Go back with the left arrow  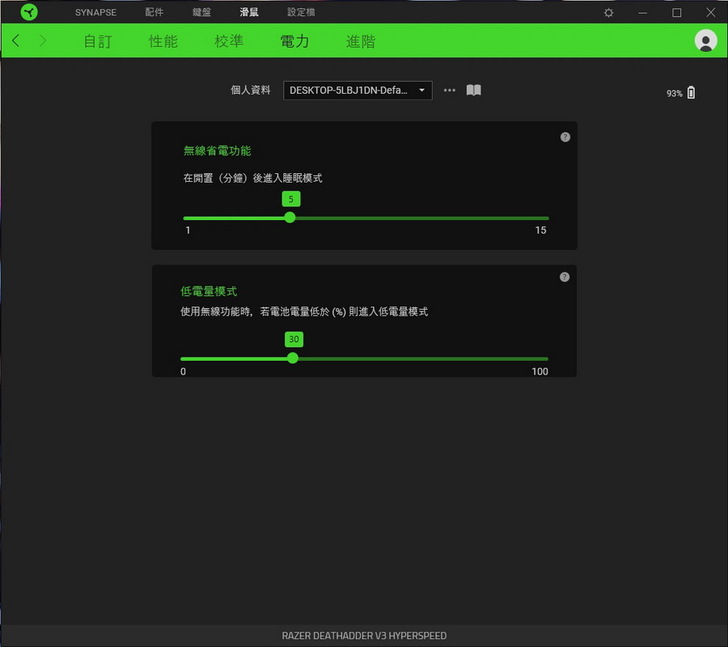[x=16, y=41]
